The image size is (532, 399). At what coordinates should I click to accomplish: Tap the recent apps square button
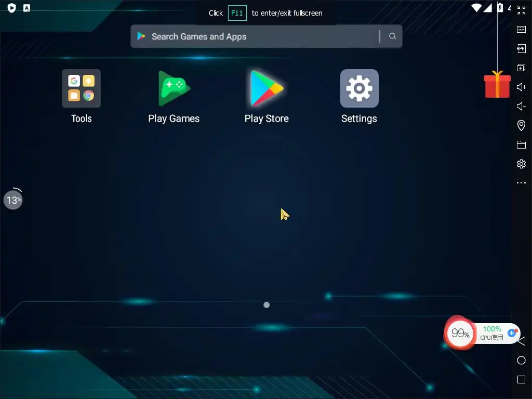(x=521, y=379)
